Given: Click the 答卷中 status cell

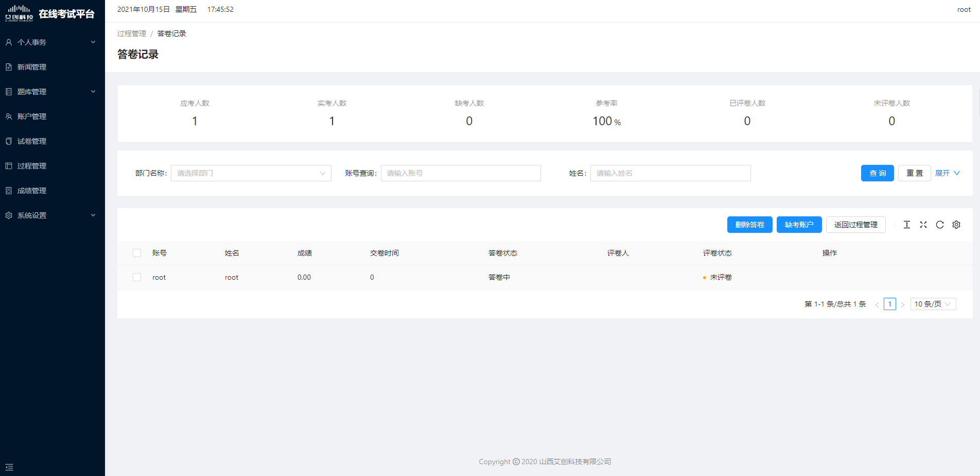Looking at the screenshot, I should [499, 277].
